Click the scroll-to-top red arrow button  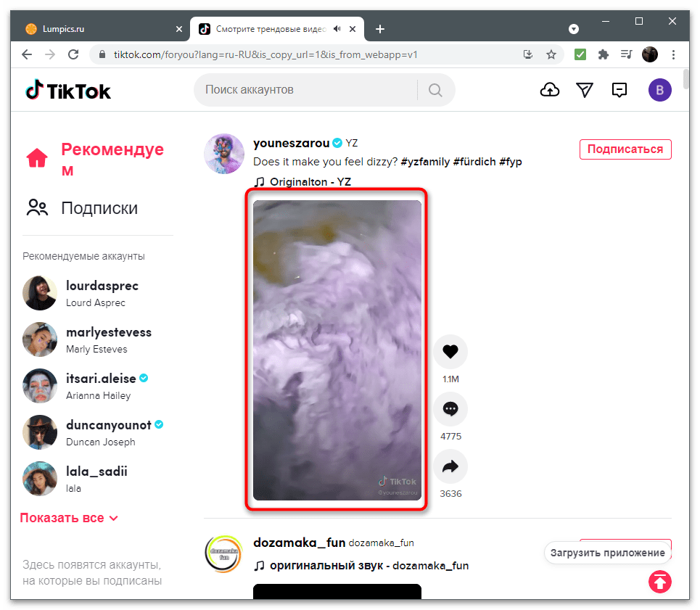point(660,582)
